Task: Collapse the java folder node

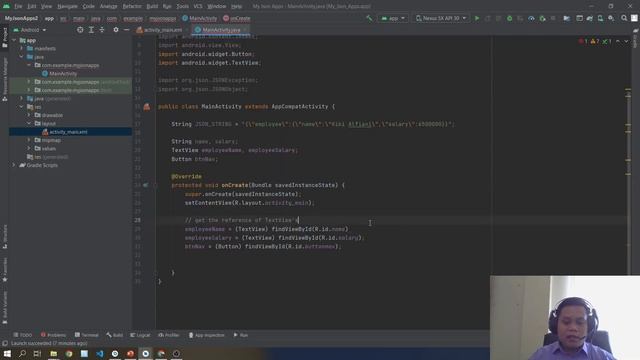Action: click(x=22, y=57)
